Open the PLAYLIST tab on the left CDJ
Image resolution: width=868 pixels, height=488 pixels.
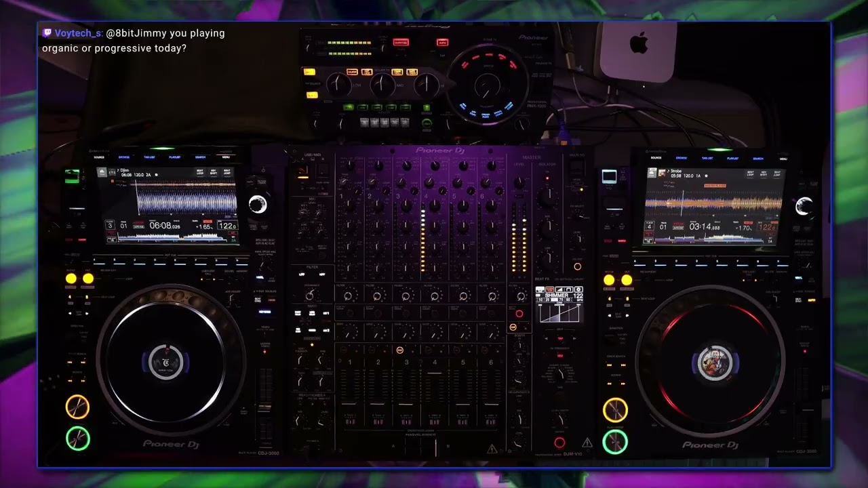click(175, 157)
